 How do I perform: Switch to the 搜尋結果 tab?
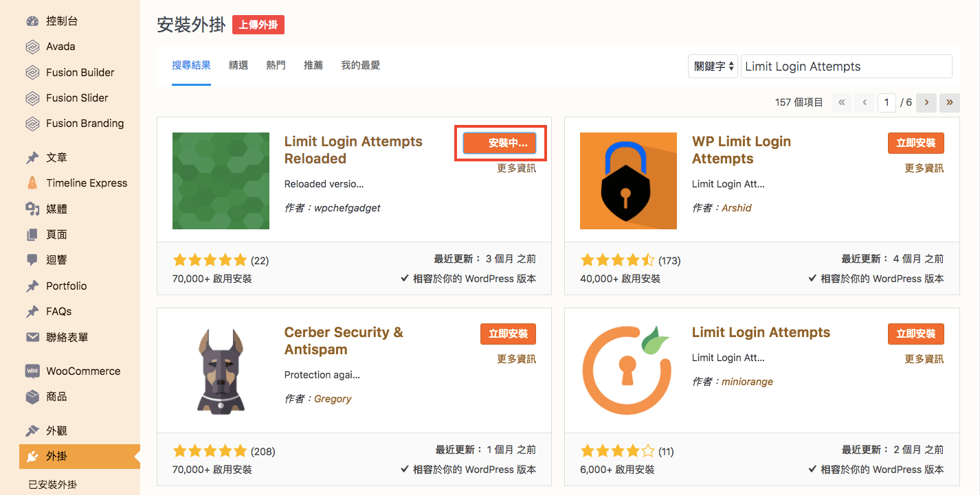tap(191, 65)
